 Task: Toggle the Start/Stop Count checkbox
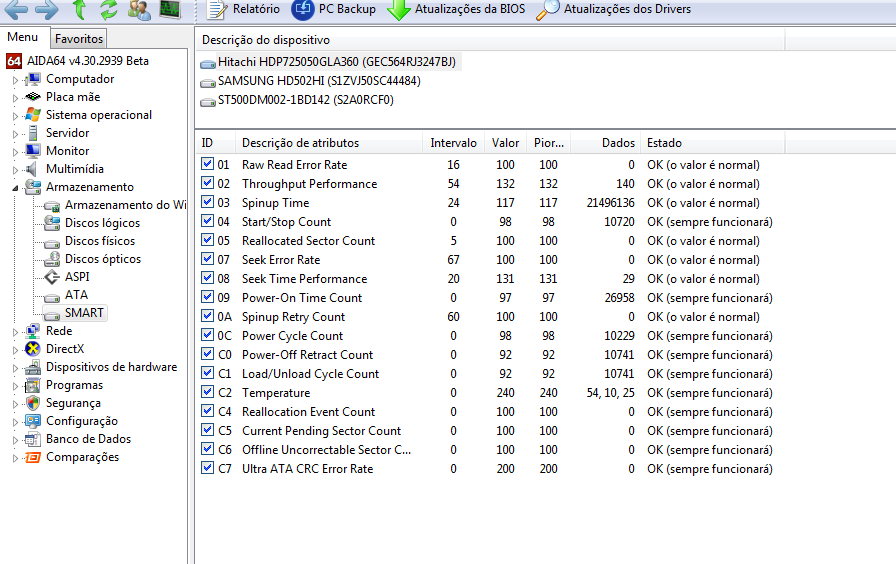(x=207, y=221)
